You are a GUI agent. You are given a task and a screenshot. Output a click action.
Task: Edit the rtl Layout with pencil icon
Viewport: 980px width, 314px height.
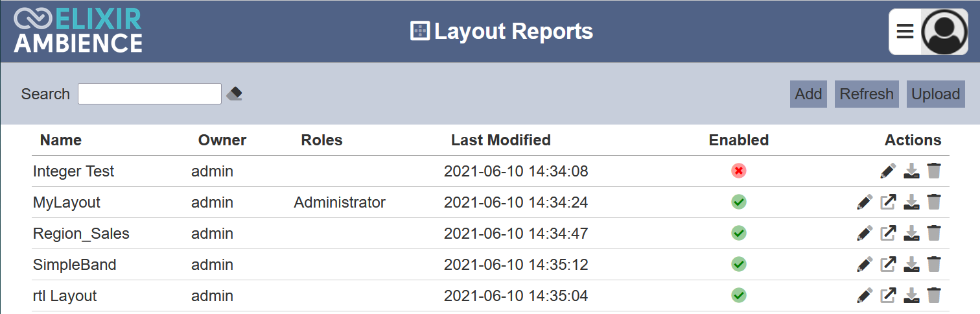[865, 296]
